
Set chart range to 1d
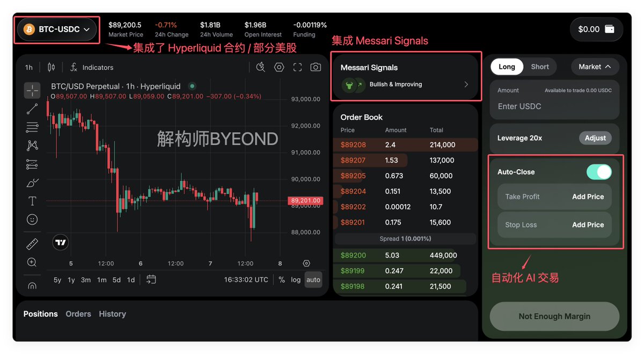pos(131,279)
